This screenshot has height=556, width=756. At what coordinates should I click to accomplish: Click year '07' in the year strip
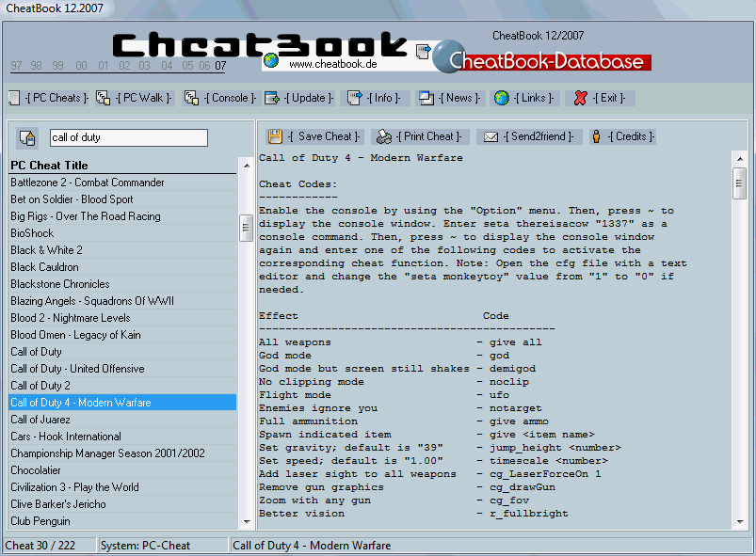[220, 66]
